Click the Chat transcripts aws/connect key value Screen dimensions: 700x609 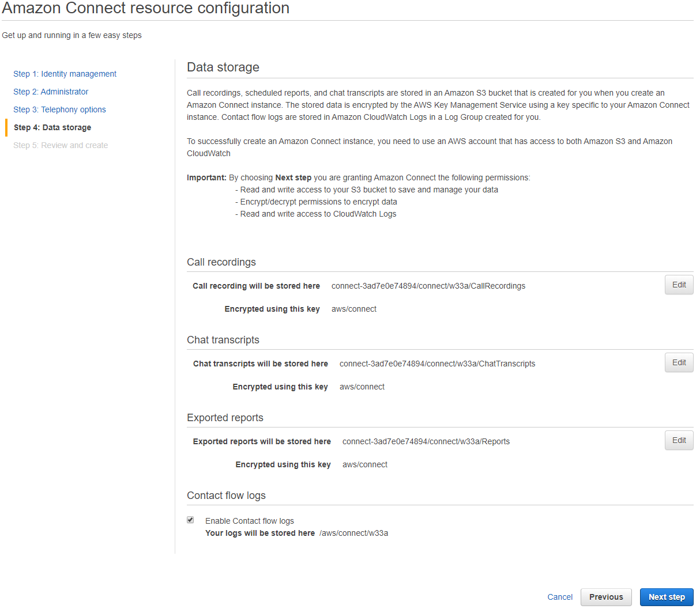362,387
